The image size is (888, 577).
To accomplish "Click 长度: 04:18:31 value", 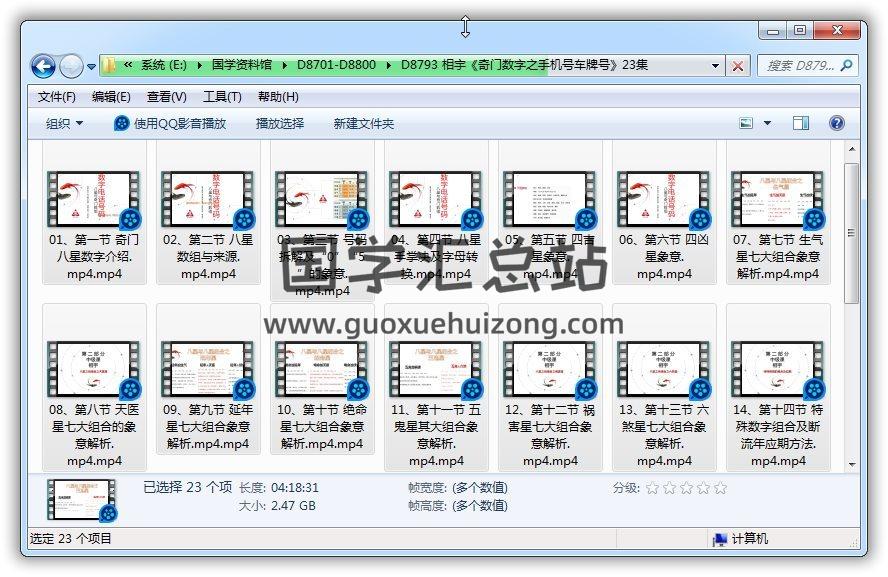I will pos(294,488).
